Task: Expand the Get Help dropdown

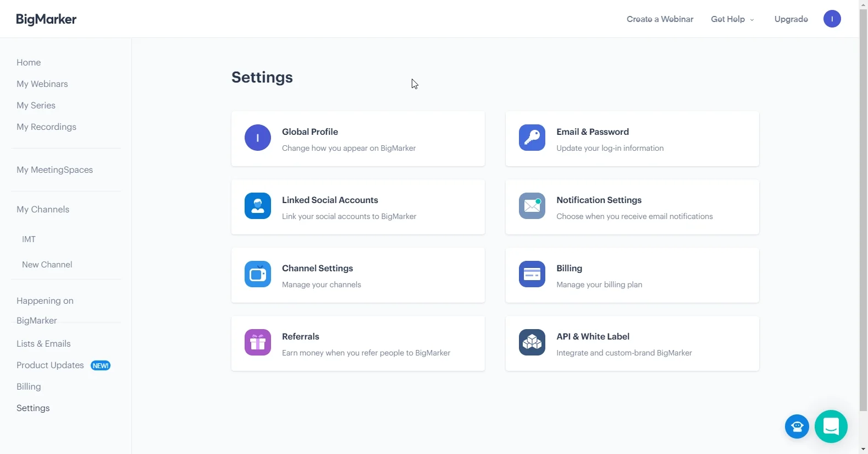Action: (732, 19)
